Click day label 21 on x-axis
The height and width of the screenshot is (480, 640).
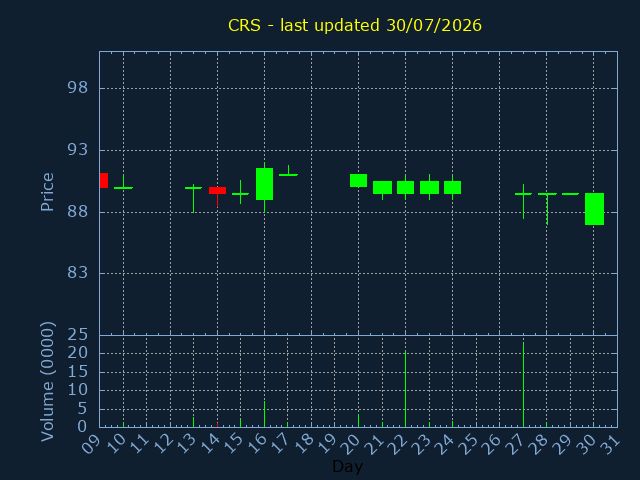(374, 443)
